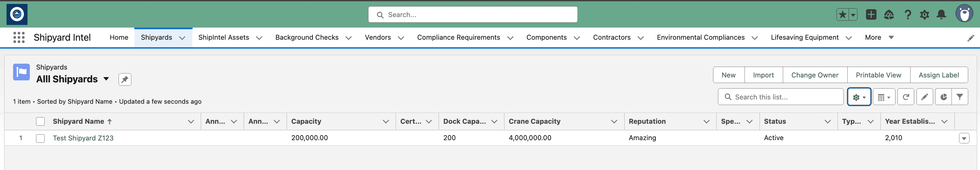The height and width of the screenshot is (170, 980).
Task: Expand the Background Checks tab chevron
Action: point(349,38)
